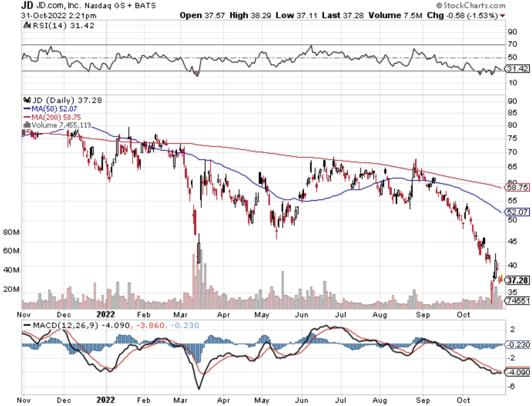Click the -0.230 histogram value tag
532x406 pixels.
click(x=517, y=345)
